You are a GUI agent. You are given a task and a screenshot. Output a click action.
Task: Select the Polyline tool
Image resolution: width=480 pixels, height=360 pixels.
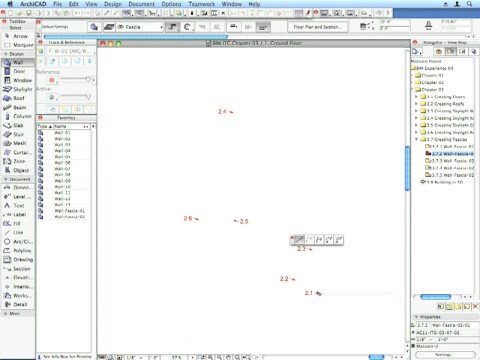17,251
